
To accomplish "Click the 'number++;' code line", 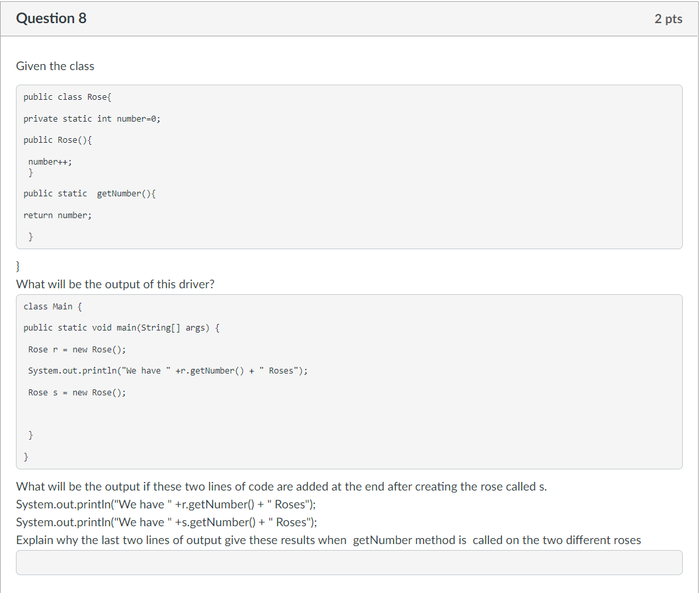I will (50, 161).
